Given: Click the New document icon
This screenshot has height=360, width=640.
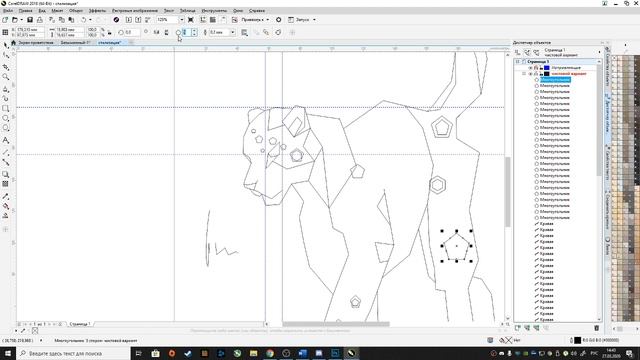Looking at the screenshot, I should coord(5,20).
